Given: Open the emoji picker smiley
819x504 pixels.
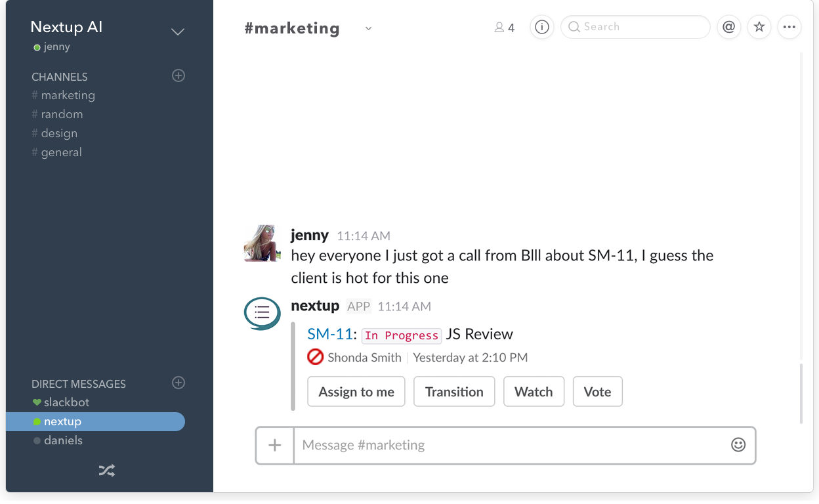Looking at the screenshot, I should tap(738, 445).
